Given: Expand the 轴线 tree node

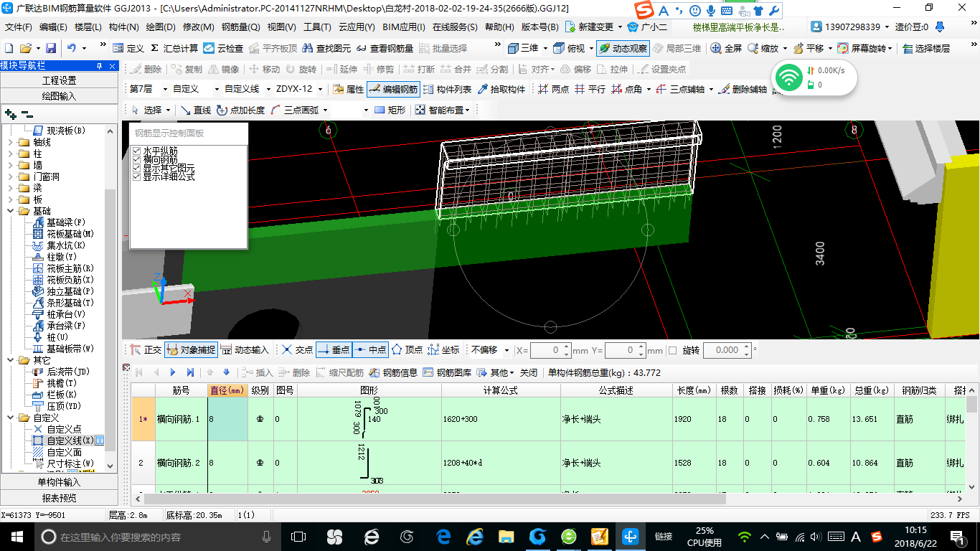Looking at the screenshot, I should tap(10, 142).
